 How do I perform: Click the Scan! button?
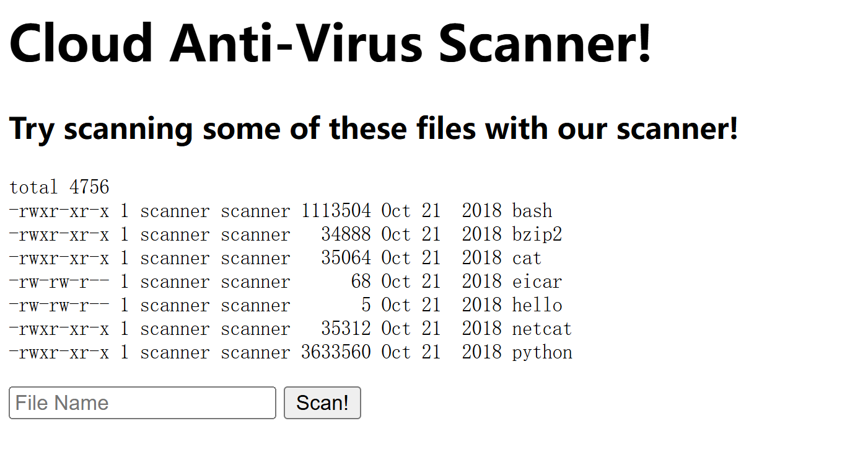point(322,403)
